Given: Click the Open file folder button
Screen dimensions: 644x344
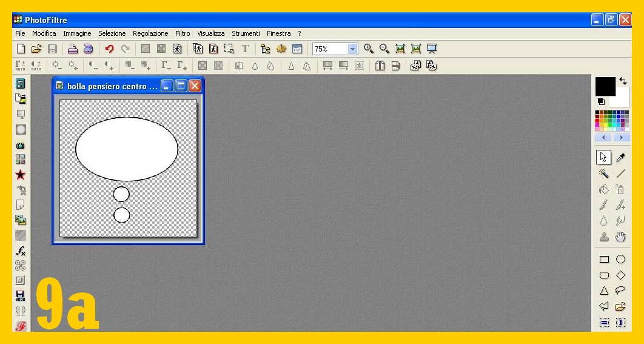Looking at the screenshot, I should (x=36, y=49).
